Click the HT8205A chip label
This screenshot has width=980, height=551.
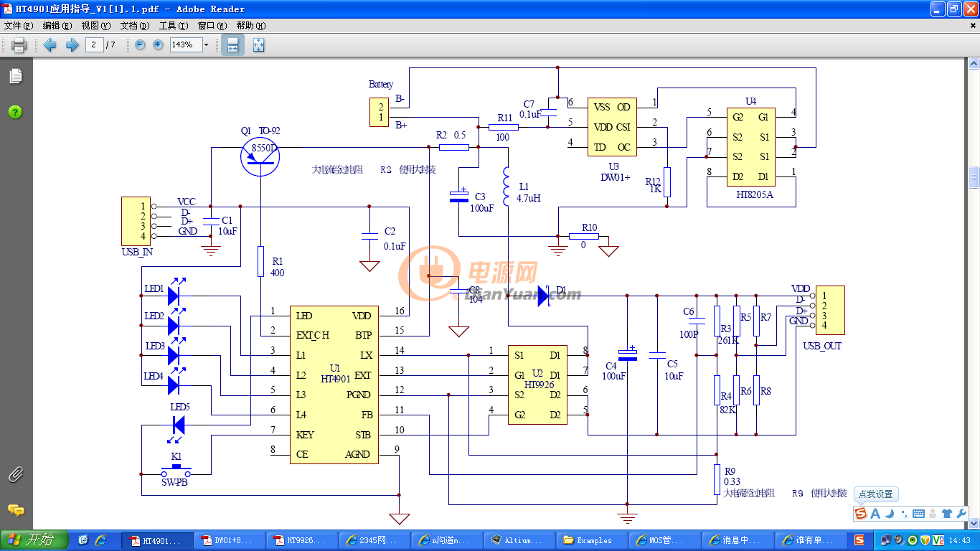(x=755, y=194)
